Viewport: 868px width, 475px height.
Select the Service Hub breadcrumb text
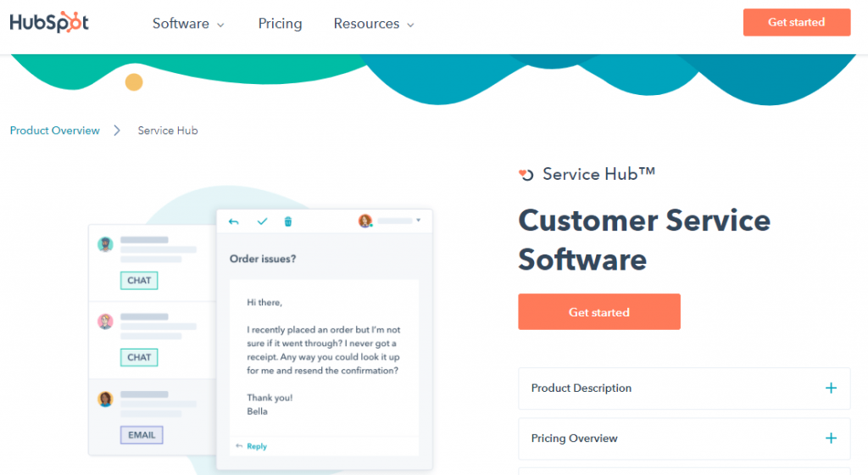tap(168, 131)
